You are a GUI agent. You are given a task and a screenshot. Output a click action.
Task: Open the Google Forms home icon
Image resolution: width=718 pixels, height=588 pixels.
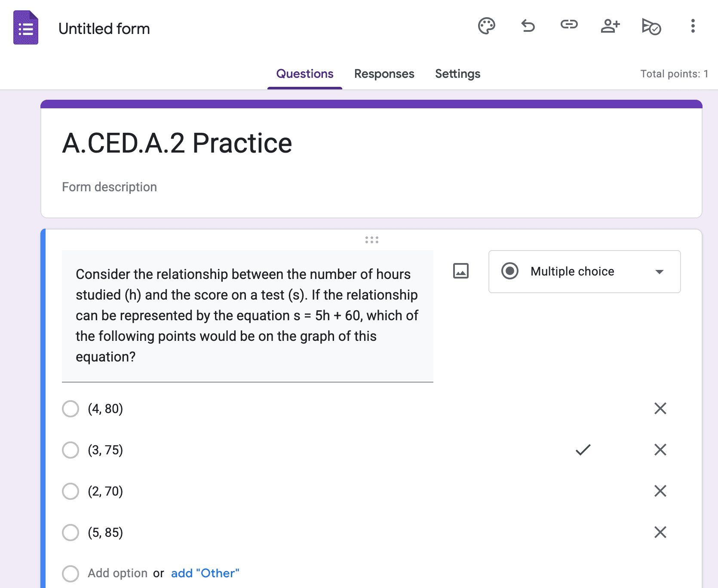point(26,28)
